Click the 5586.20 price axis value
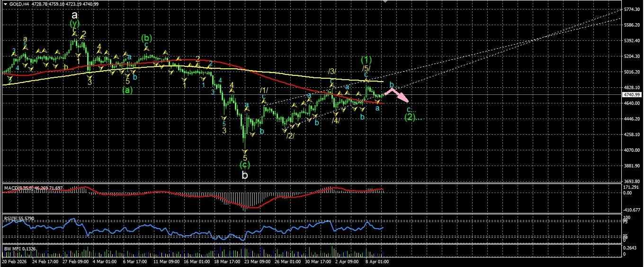 [x=632, y=25]
